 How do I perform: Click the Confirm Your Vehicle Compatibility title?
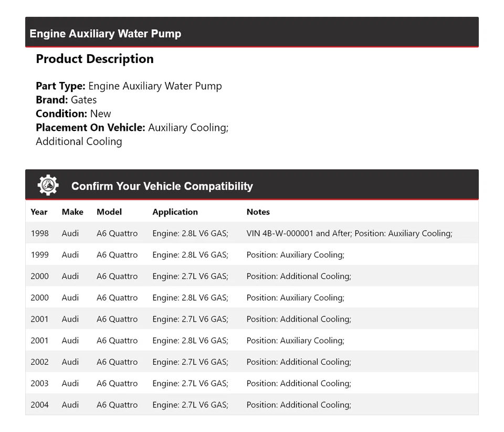pos(162,186)
